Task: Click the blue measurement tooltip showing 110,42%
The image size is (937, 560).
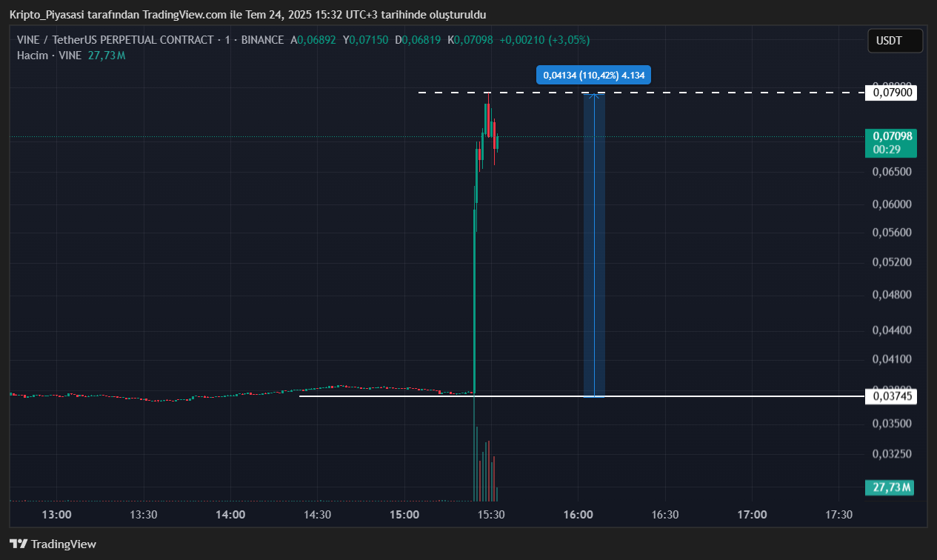Action: (593, 75)
